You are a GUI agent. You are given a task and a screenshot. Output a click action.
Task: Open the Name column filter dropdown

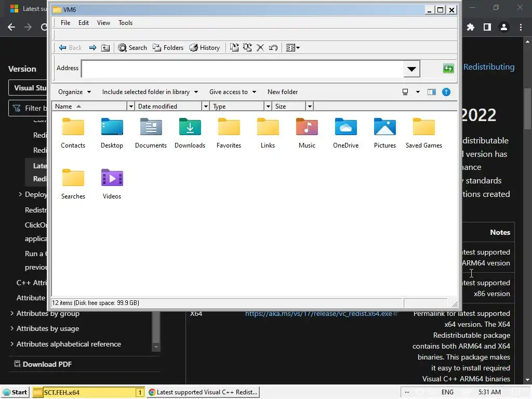point(131,107)
